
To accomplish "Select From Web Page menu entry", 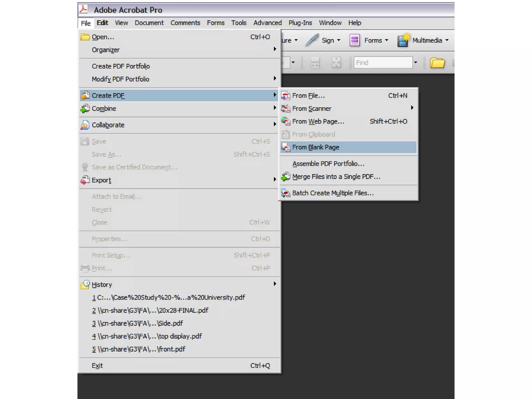I will point(318,122).
